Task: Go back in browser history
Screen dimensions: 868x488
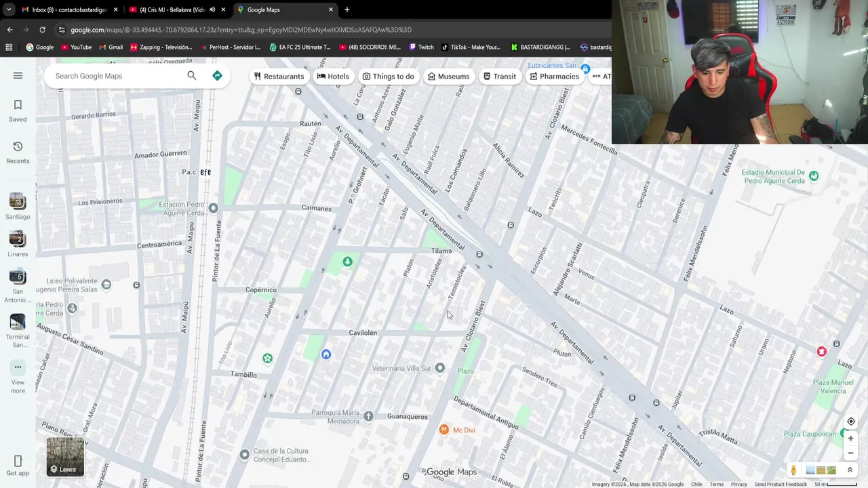Action: tap(9, 30)
